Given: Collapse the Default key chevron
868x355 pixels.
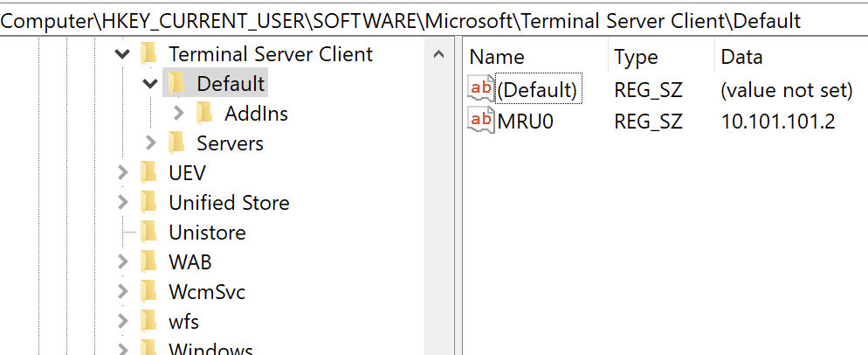Looking at the screenshot, I should 150,84.
